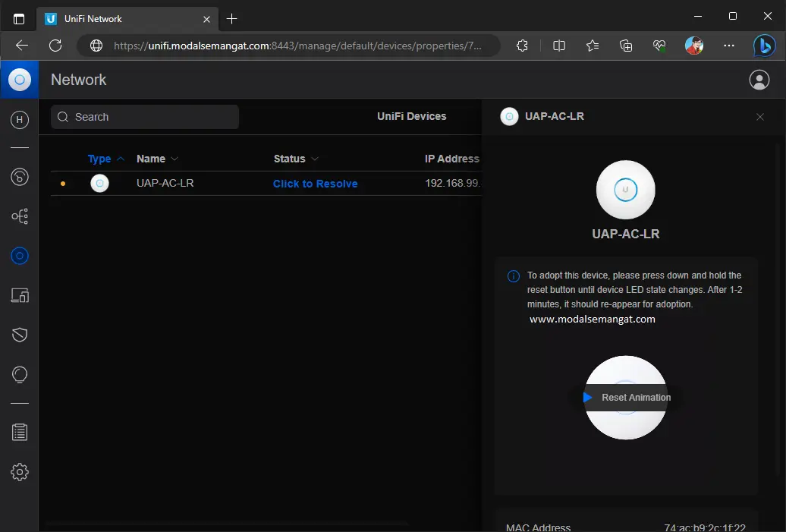Select the UniFi Network browser tab
Viewport: 786px width, 532px height.
pyautogui.click(x=127, y=19)
